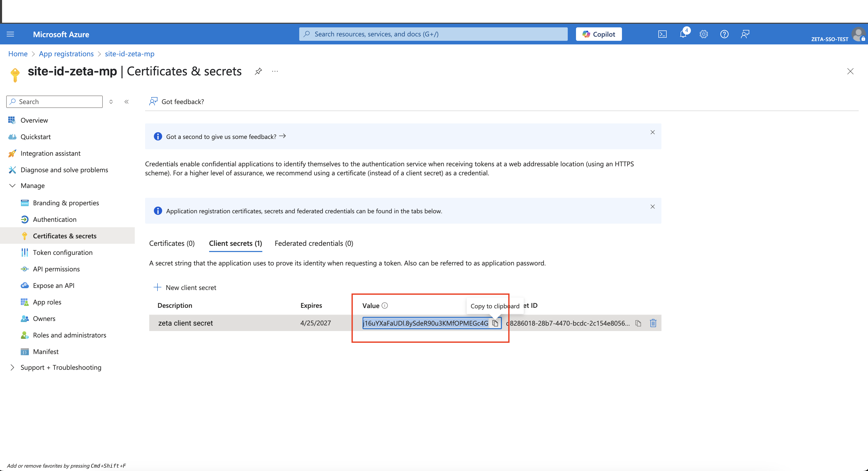Open the notifications bell
The image size is (868, 471).
[683, 34]
